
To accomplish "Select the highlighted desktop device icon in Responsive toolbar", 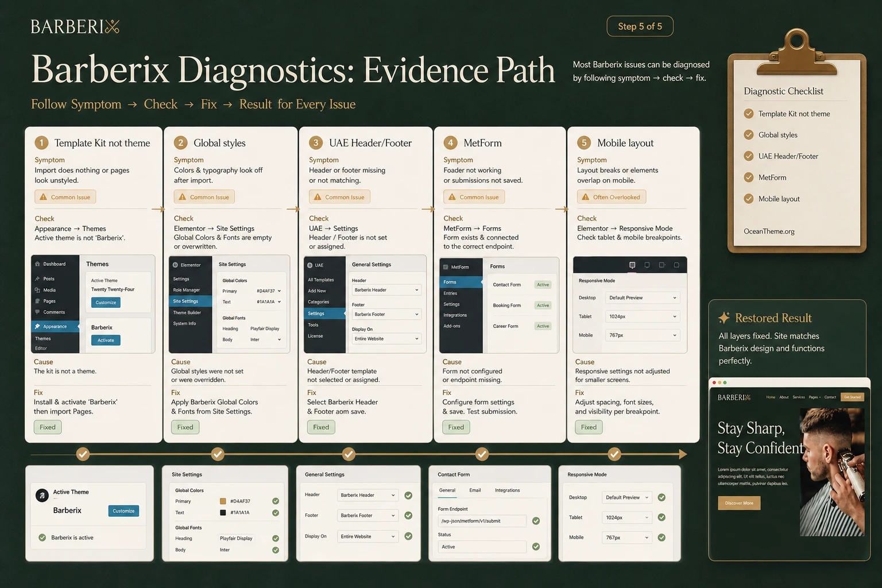I will click(632, 265).
